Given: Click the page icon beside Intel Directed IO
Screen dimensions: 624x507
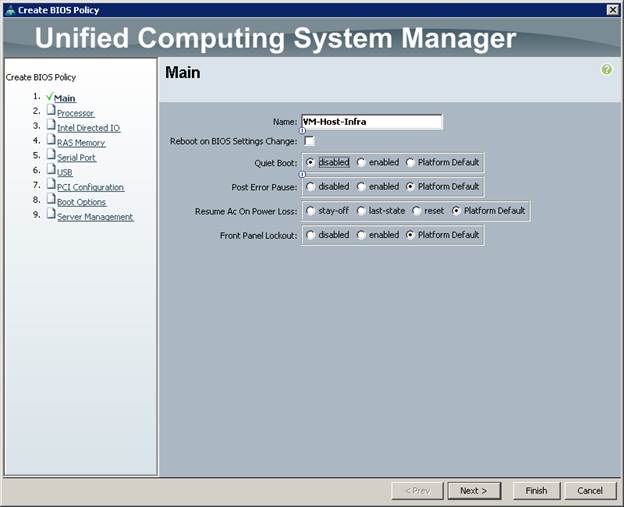Looking at the screenshot, I should click(x=51, y=125).
